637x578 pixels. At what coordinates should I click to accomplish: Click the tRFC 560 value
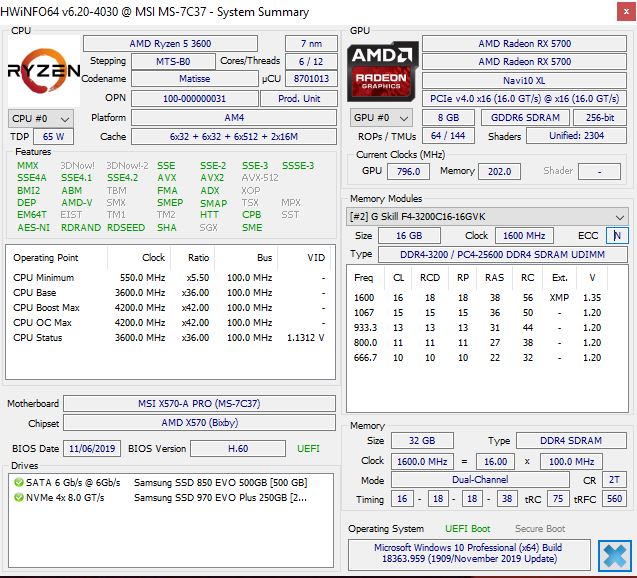coord(614,499)
